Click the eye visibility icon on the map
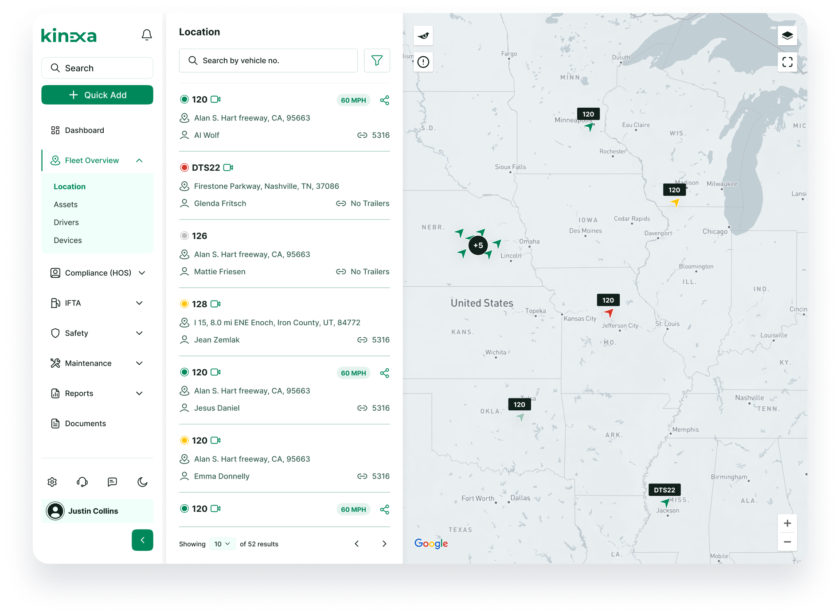This screenshot has width=840, height=616. (x=423, y=36)
